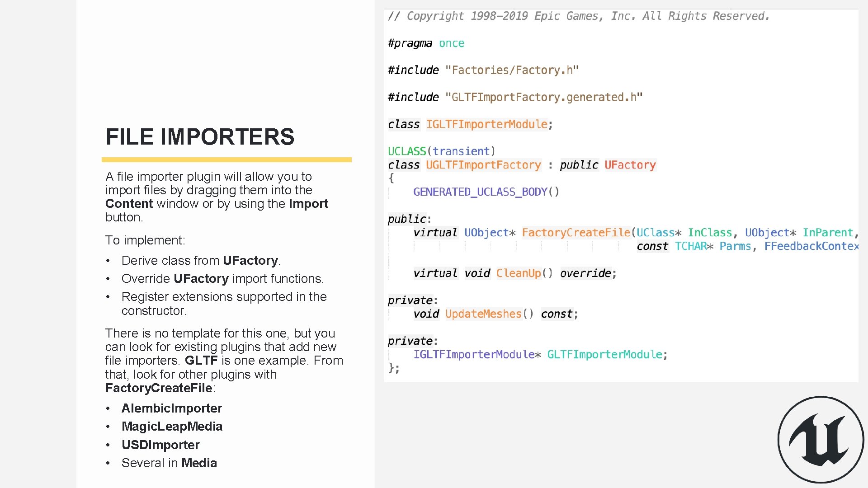Image resolution: width=868 pixels, height=488 pixels.
Task: Select the AlembicImporter bullet item
Action: 172,408
